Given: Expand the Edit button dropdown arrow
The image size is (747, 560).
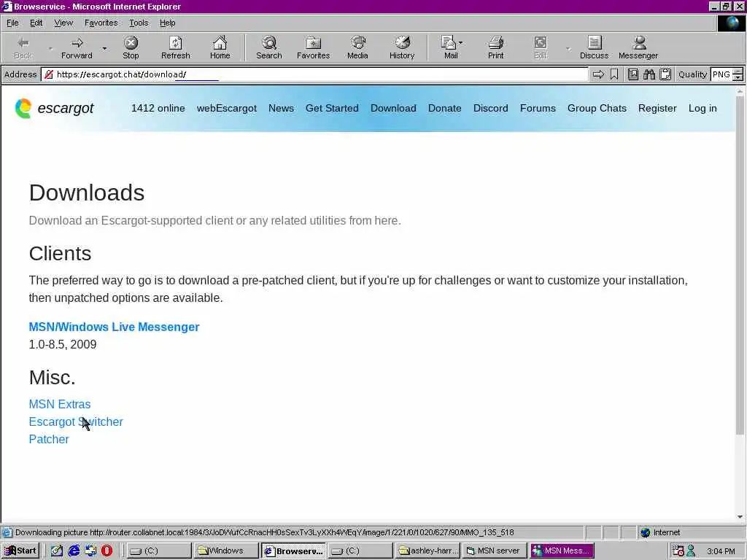Looking at the screenshot, I should click(568, 48).
